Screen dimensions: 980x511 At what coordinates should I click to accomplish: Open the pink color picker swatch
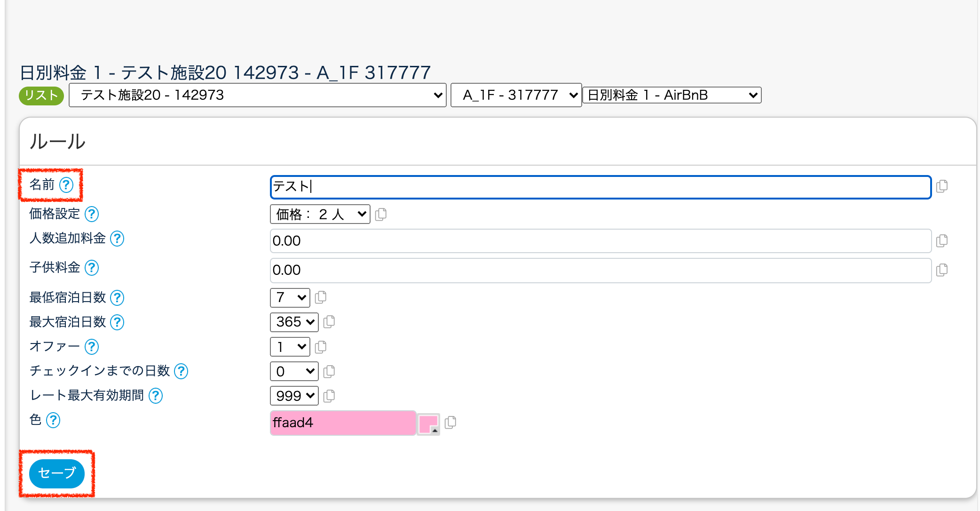428,423
